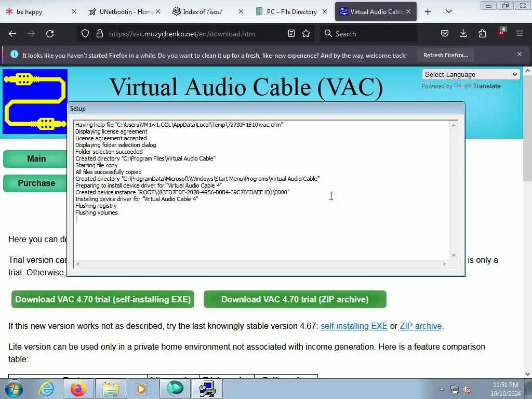Go back to the previous page
Screen dimensions: 532x399
(x=12, y=34)
